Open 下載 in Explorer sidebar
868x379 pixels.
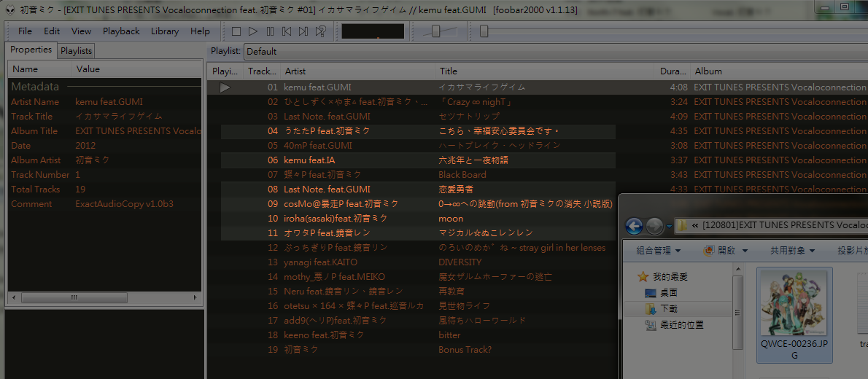click(x=661, y=309)
